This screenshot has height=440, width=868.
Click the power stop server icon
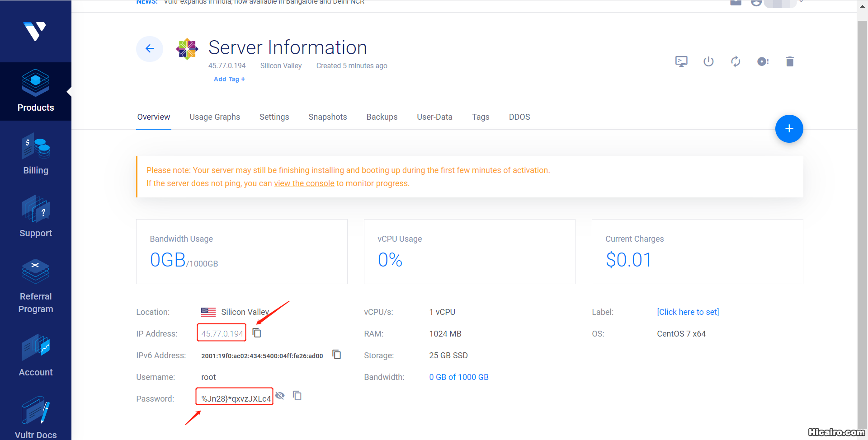pos(708,61)
